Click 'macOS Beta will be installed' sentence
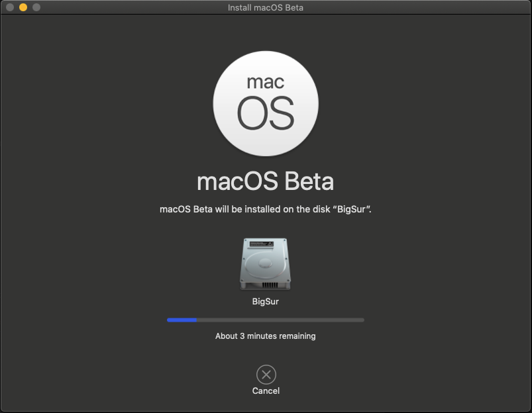The width and height of the screenshot is (532, 413). tap(266, 209)
